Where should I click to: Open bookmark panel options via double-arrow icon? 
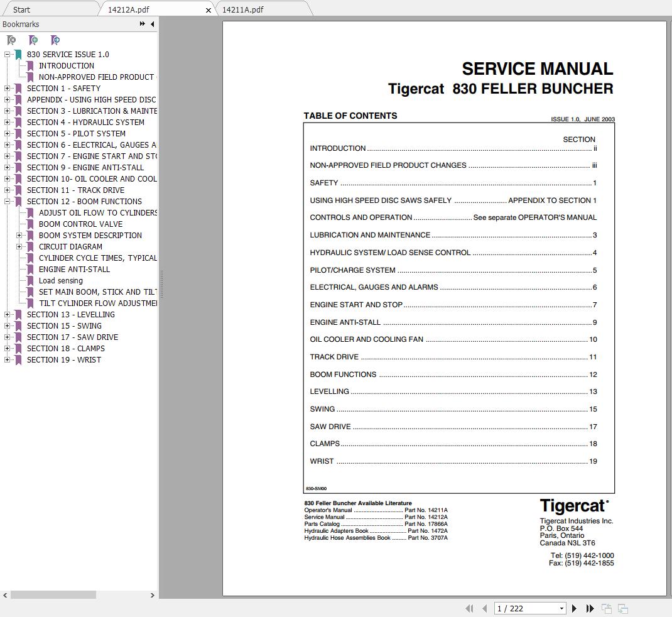pos(143,24)
